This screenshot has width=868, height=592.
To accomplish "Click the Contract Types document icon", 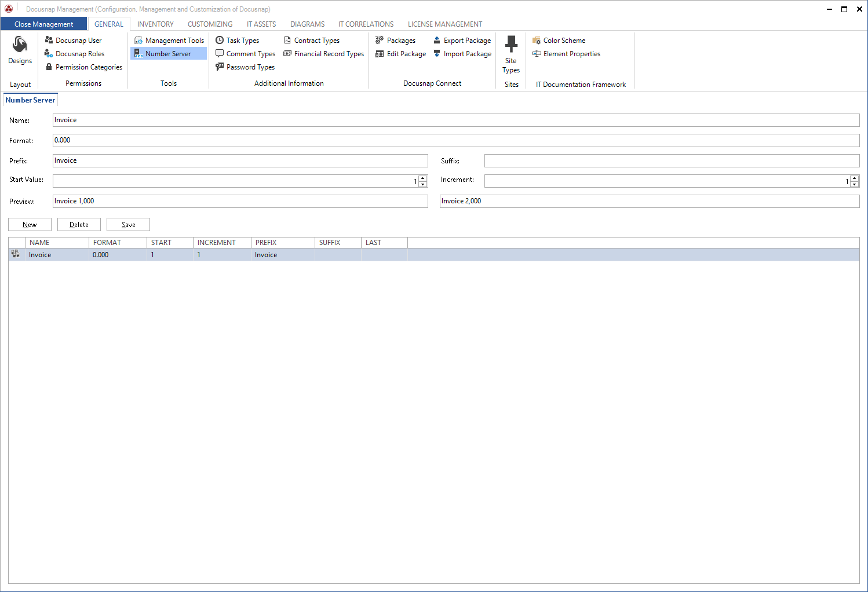I will tap(287, 40).
